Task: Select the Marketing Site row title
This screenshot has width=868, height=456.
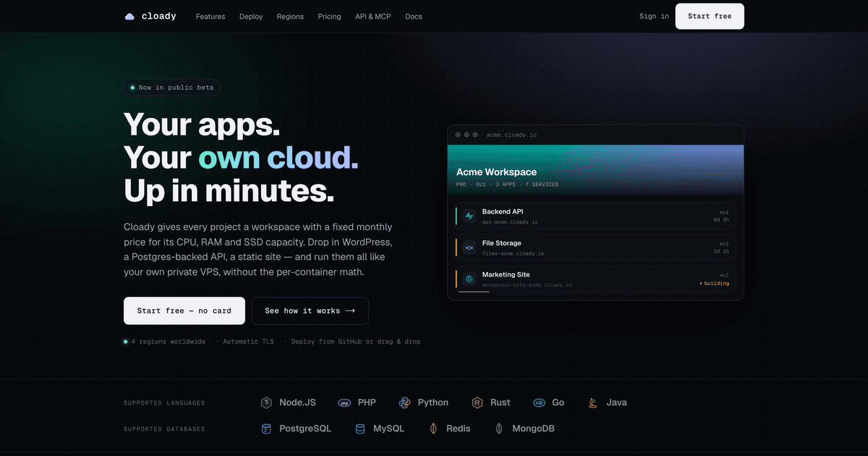Action: click(x=506, y=274)
